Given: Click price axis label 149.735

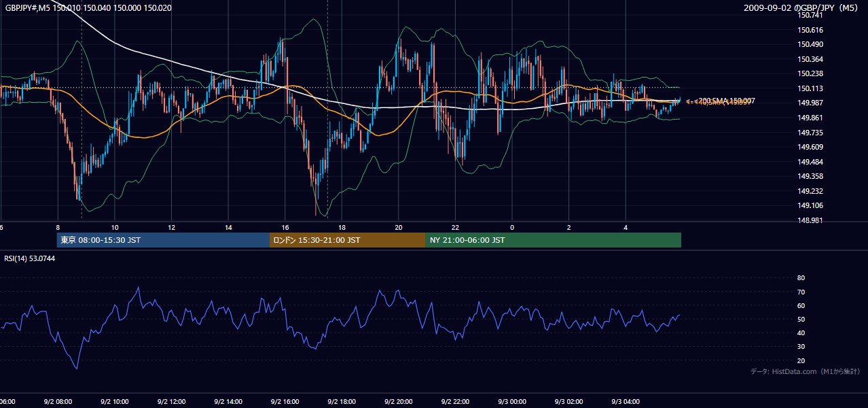Looking at the screenshot, I should click(812, 133).
